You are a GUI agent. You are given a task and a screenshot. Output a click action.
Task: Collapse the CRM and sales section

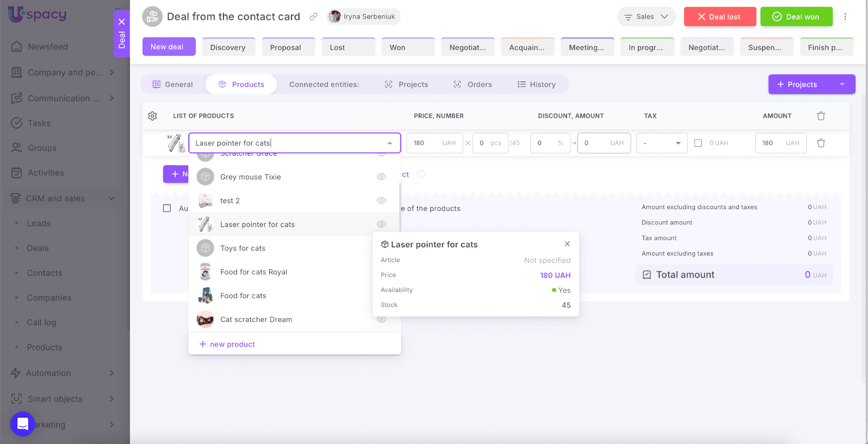click(111, 198)
